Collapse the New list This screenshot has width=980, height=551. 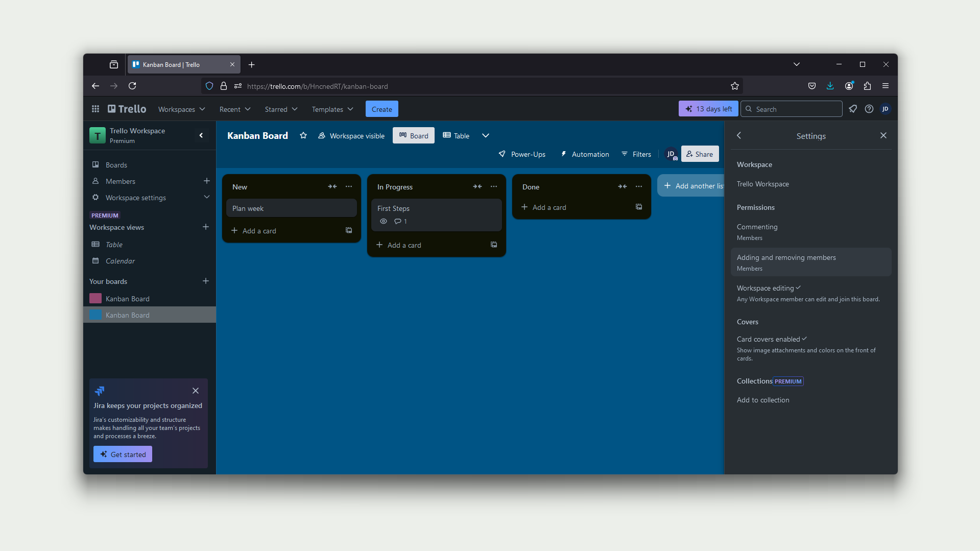click(332, 186)
